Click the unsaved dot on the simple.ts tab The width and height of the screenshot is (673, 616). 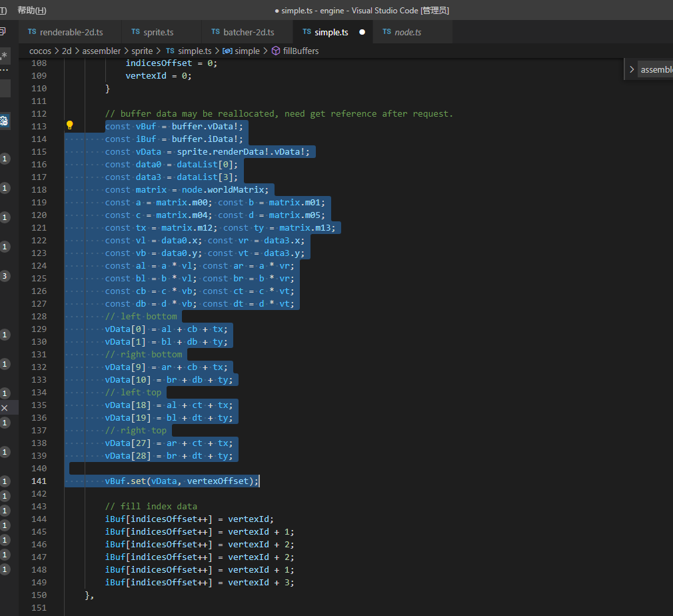[362, 32]
